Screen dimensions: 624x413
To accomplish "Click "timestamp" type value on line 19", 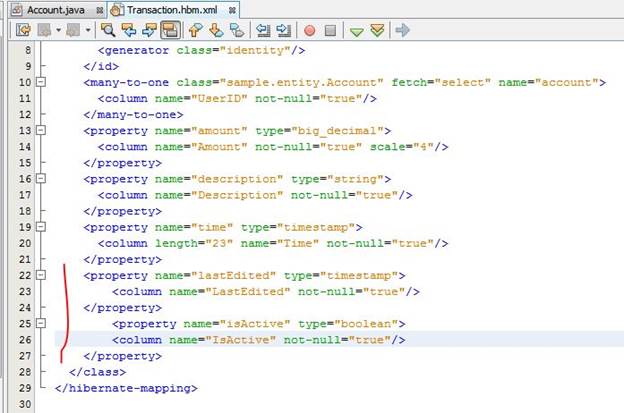I will pos(316,227).
